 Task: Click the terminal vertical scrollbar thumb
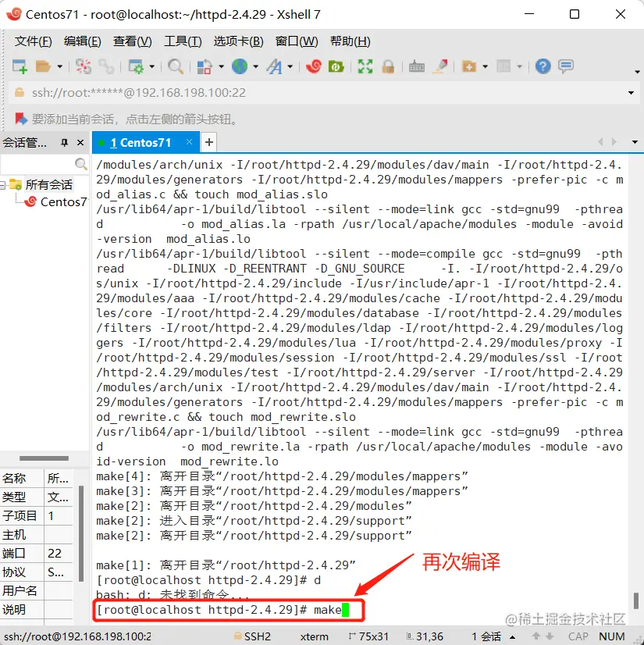tap(635, 600)
